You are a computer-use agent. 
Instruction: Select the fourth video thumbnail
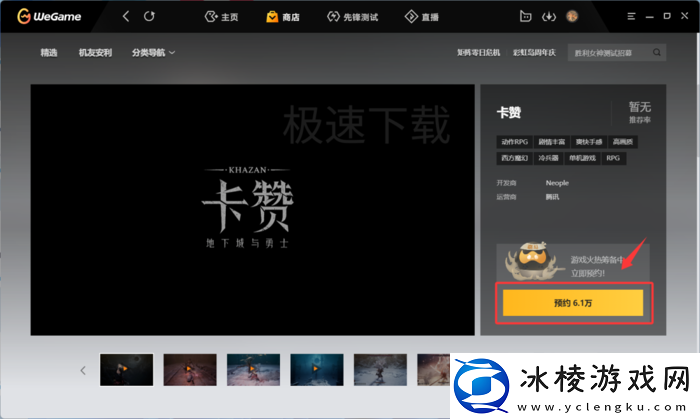click(x=317, y=369)
